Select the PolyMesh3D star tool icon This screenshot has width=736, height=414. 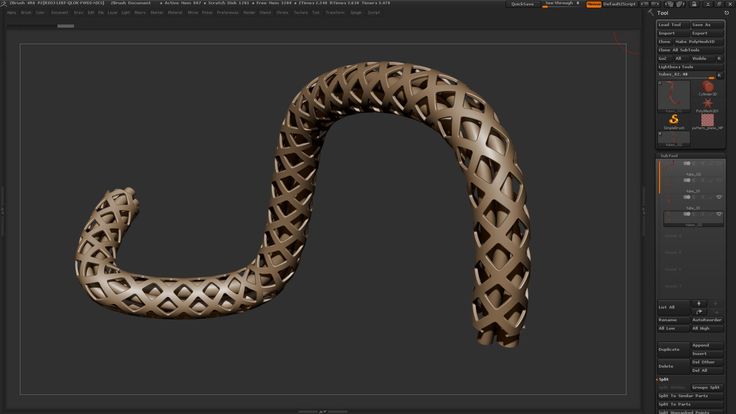coord(707,103)
